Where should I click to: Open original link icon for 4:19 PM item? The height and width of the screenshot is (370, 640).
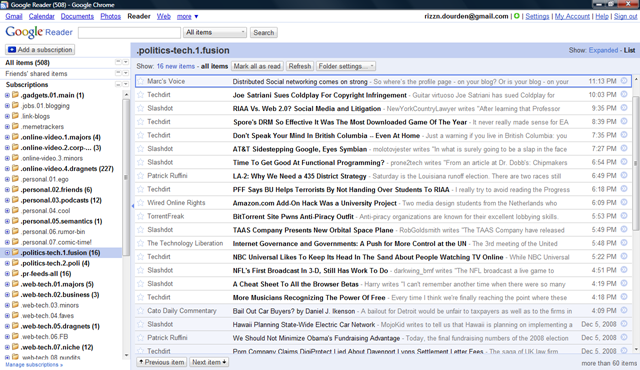point(624,283)
